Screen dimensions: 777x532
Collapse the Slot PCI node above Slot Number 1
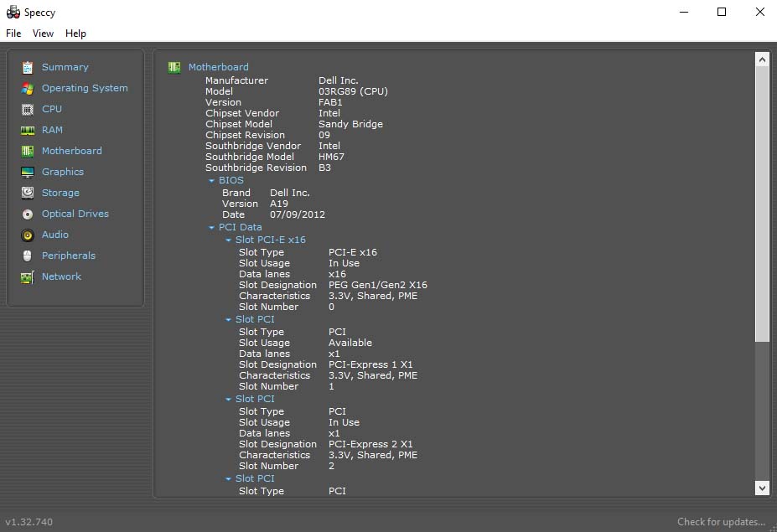228,320
